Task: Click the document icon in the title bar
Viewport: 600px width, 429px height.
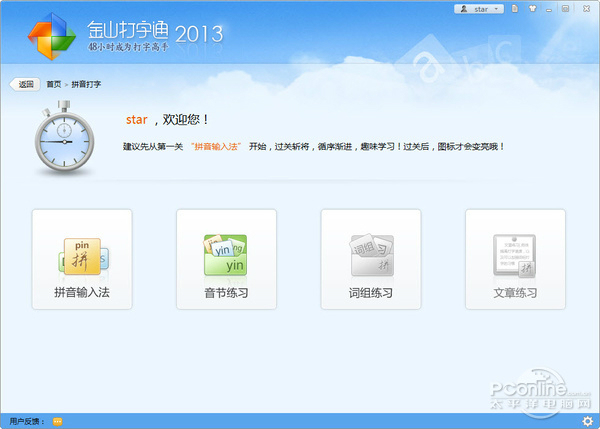Action: point(515,8)
